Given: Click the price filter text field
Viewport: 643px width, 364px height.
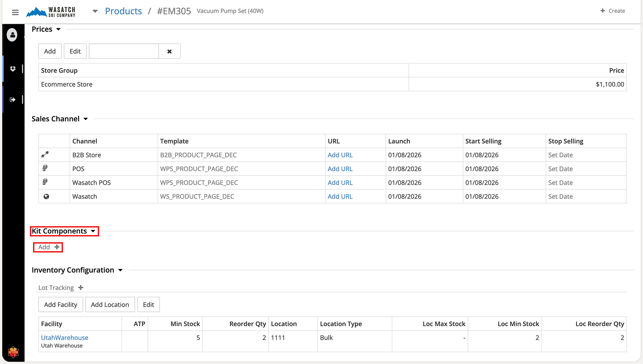Looking at the screenshot, I should [x=124, y=51].
